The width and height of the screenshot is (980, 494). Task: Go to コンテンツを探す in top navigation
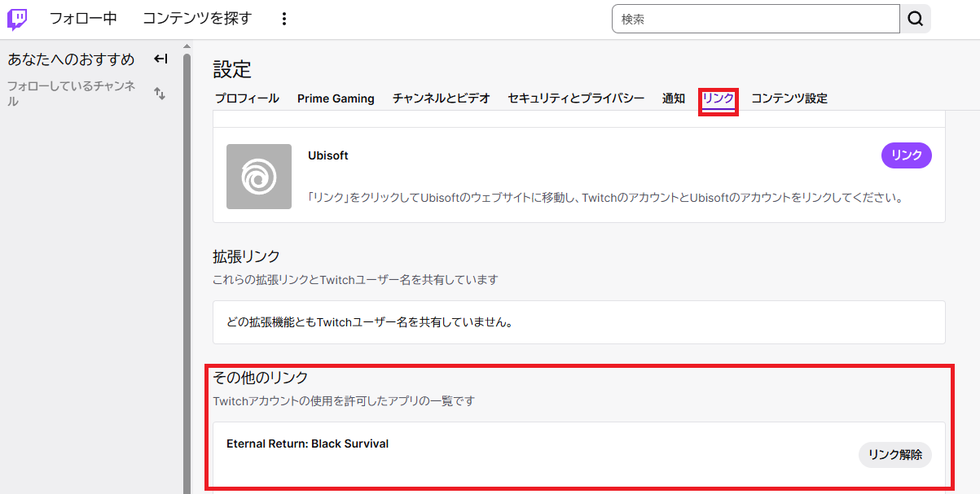[x=197, y=19]
